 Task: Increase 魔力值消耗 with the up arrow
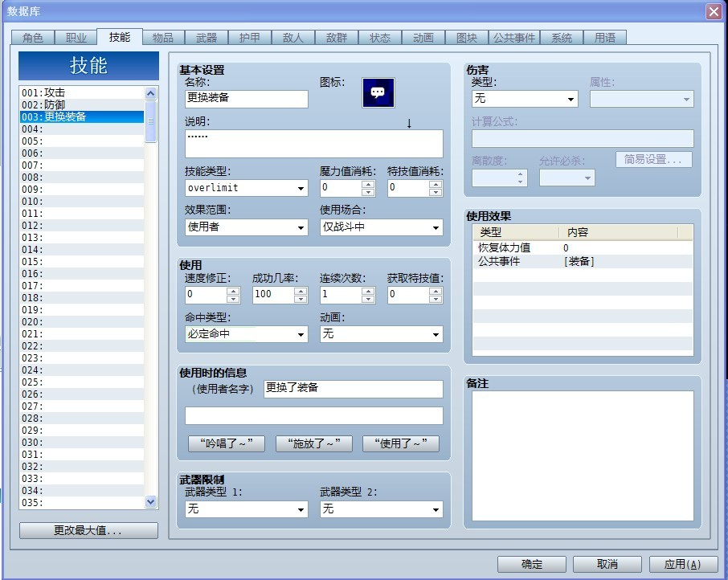368,184
